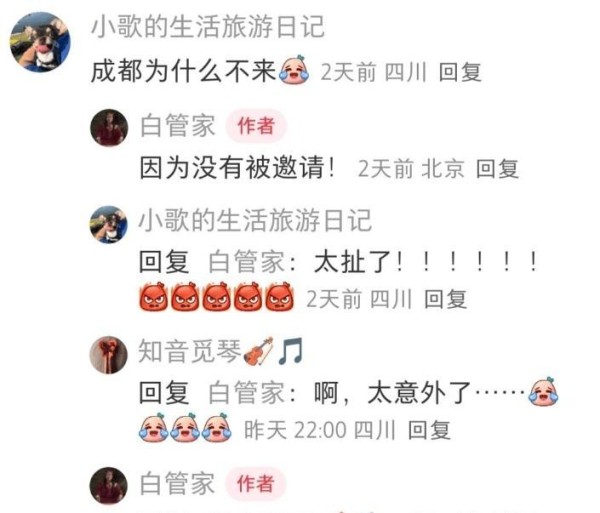Viewport: 600px width, 513px height.
Task: Tap 白管家 mention in 太扯了 reply
Action: point(247,262)
